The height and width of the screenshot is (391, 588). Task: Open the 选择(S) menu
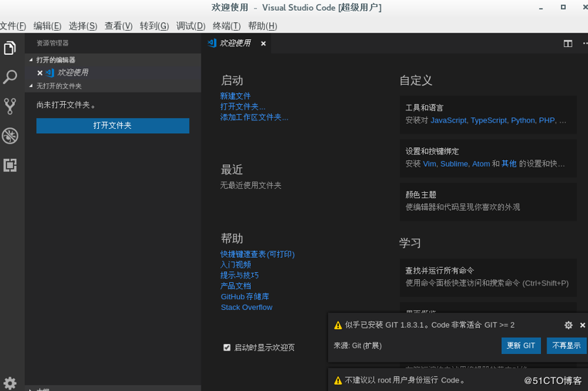[x=83, y=26]
